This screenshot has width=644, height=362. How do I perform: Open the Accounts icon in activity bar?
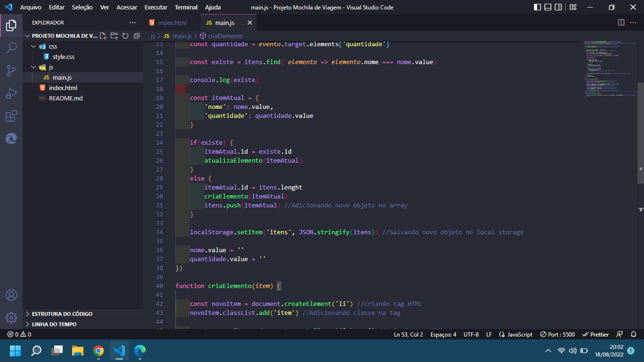click(11, 295)
